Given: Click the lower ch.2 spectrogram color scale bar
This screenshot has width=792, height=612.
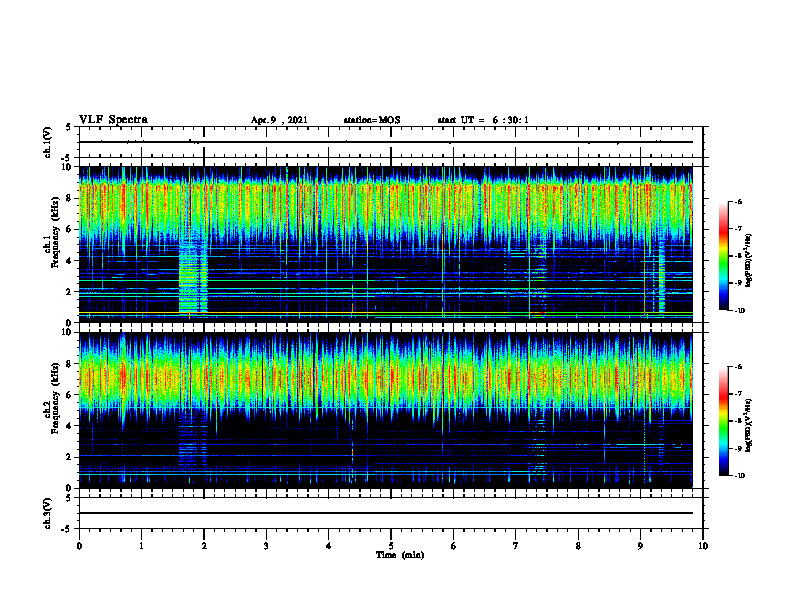Looking at the screenshot, I should [724, 421].
